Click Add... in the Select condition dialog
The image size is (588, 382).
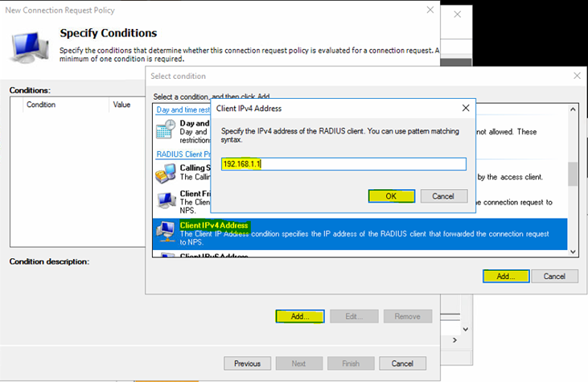click(505, 276)
